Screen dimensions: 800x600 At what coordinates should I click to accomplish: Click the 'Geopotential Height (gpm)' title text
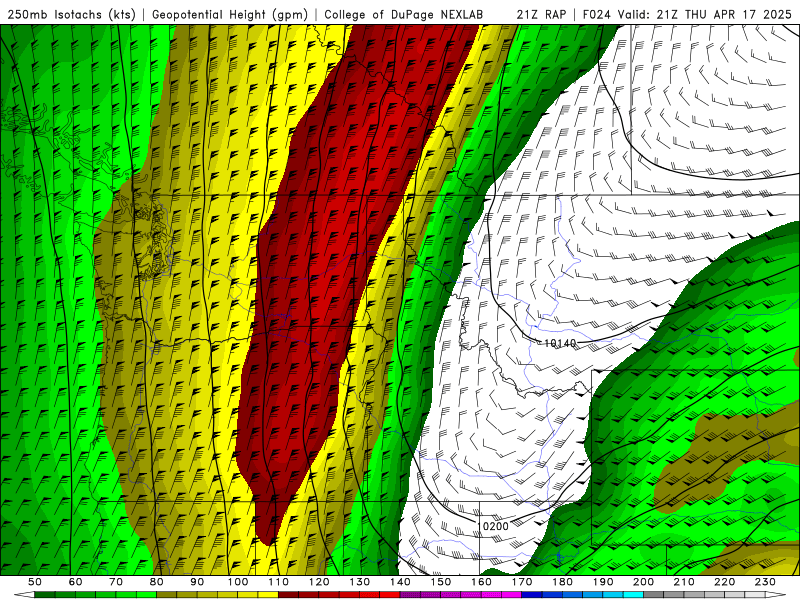pos(230,15)
